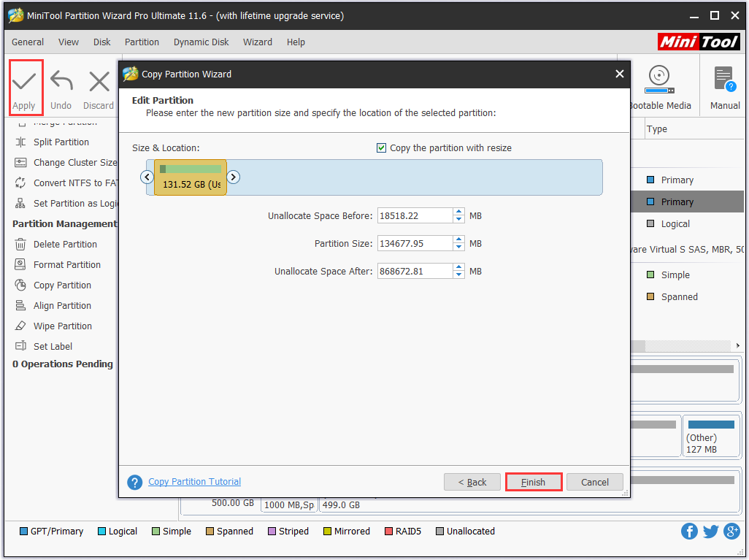This screenshot has height=560, width=749.
Task: Open the Dynamic Disk menu
Action: pyautogui.click(x=201, y=42)
